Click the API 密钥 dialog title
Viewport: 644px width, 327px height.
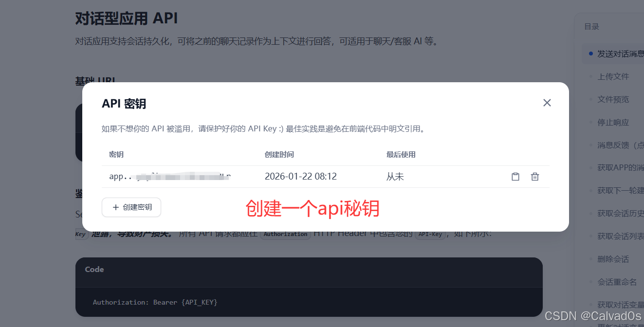coord(124,103)
